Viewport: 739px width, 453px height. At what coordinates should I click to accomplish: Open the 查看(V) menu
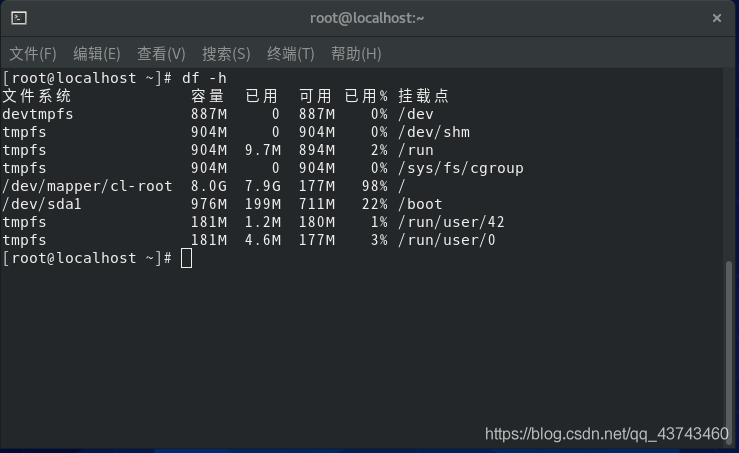(161, 54)
